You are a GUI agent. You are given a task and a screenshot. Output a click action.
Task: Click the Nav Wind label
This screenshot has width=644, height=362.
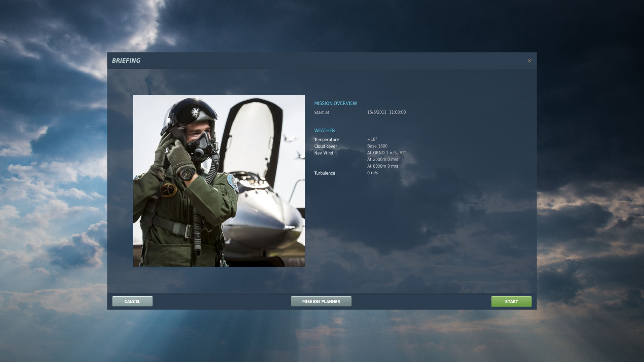point(323,153)
